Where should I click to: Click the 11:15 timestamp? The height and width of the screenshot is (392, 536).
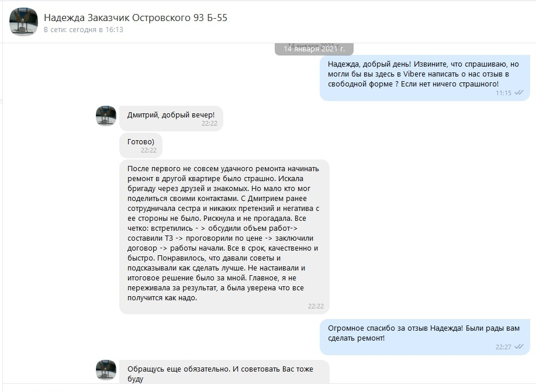(x=503, y=93)
